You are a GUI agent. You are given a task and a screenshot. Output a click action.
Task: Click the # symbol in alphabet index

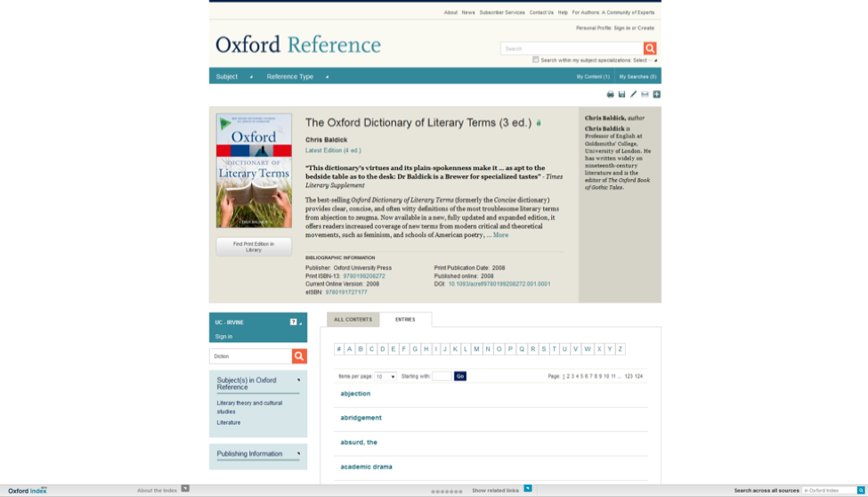(339, 349)
